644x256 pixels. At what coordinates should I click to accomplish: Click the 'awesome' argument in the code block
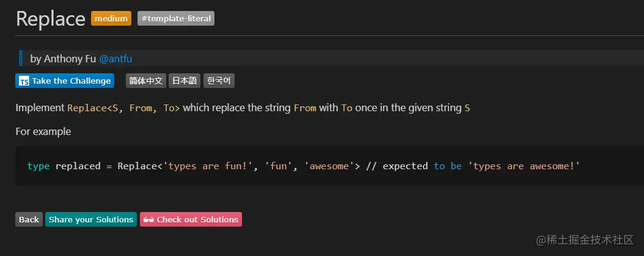tap(329, 166)
